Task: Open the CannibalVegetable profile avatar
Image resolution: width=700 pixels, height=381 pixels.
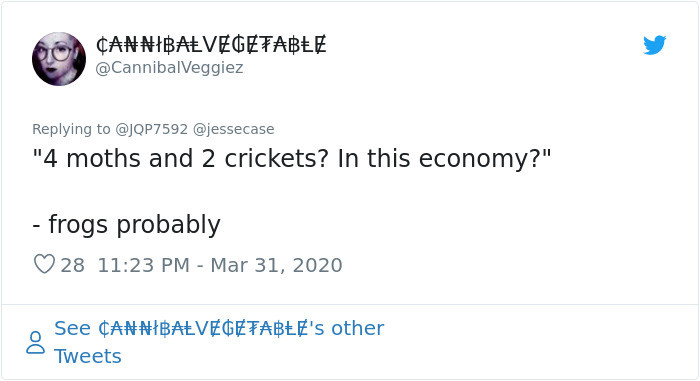Action: coord(59,59)
